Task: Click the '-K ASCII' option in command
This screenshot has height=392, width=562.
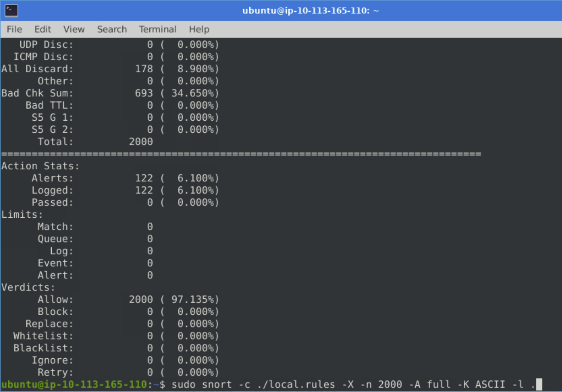Action: pyautogui.click(x=481, y=385)
